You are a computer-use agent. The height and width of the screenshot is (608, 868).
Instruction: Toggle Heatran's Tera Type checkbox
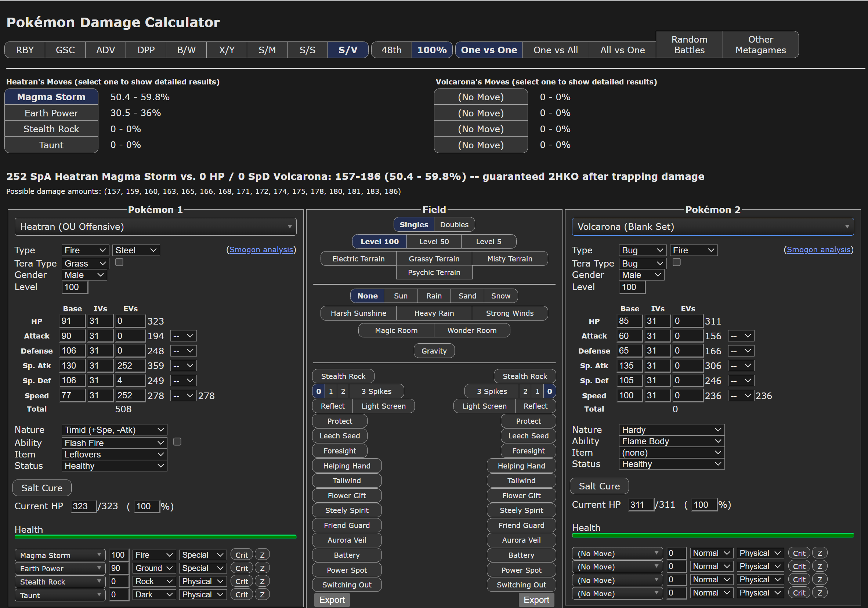click(x=119, y=262)
